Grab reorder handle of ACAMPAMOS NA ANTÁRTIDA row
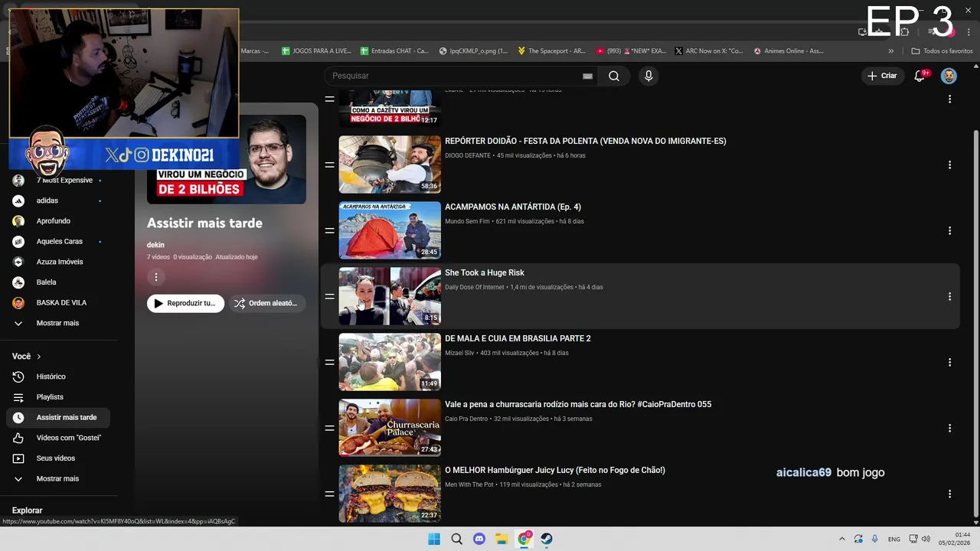This screenshot has height=551, width=980. [x=329, y=230]
